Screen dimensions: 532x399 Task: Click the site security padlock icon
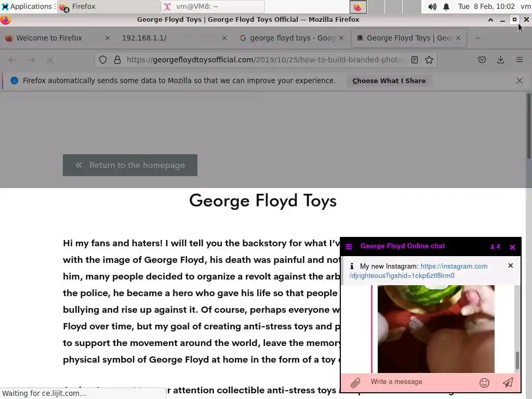tap(117, 60)
